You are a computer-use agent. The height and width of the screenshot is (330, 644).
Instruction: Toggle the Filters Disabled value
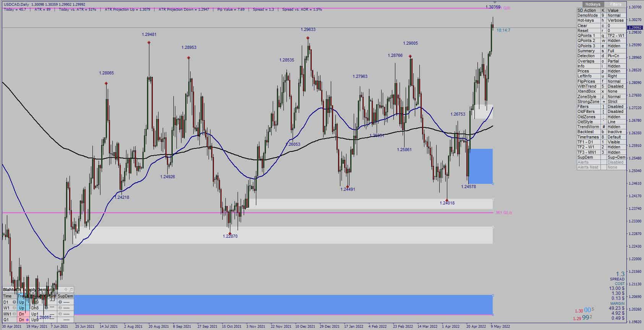tap(616, 106)
